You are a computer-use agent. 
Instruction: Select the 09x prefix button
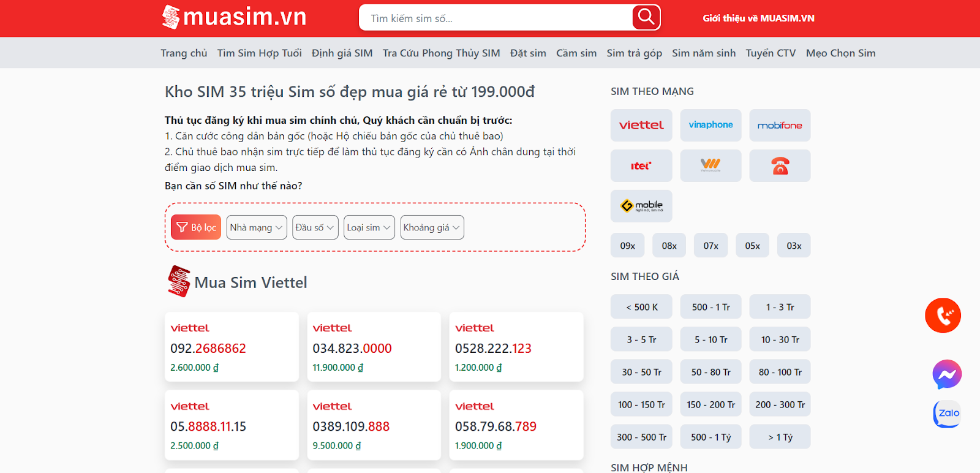tap(628, 246)
